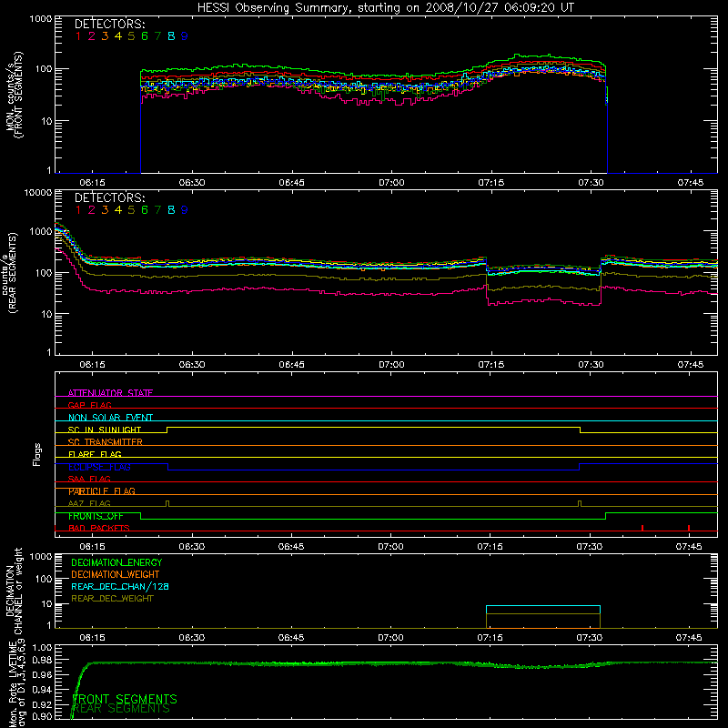
Task: Click the FRONTS_OFF flag label
Action: 96,516
